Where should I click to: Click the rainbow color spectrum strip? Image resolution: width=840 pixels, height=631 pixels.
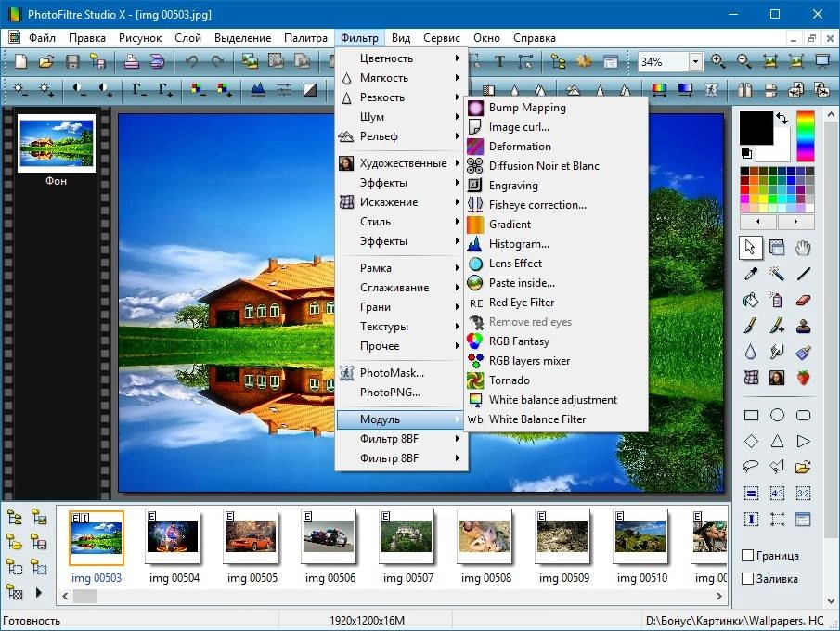(805, 136)
